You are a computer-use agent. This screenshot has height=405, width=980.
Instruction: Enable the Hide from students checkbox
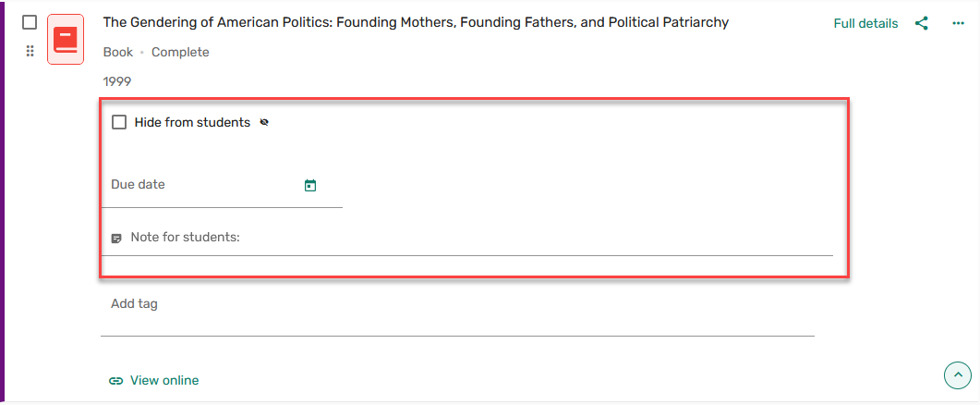pyautogui.click(x=119, y=122)
